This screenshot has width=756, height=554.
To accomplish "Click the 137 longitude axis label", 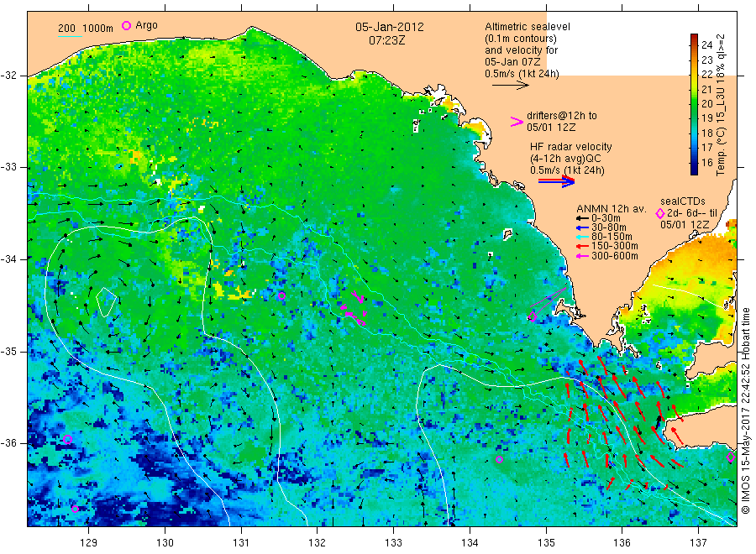I will point(698,543).
